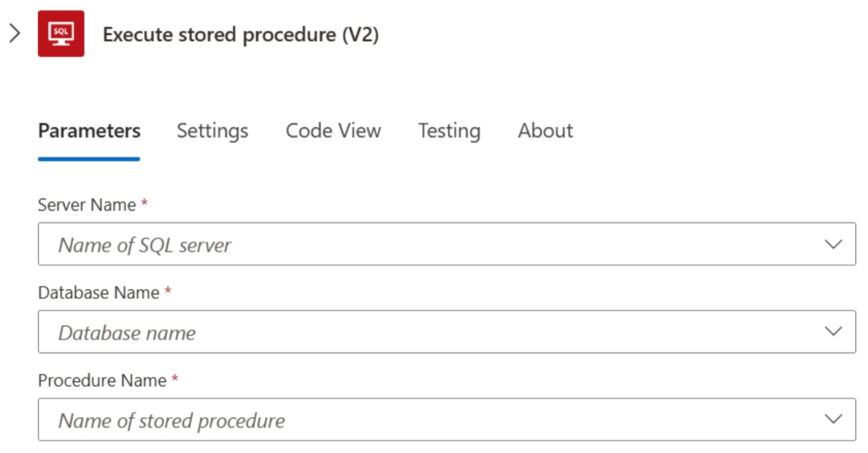Click the Procedure Name label

click(x=102, y=380)
